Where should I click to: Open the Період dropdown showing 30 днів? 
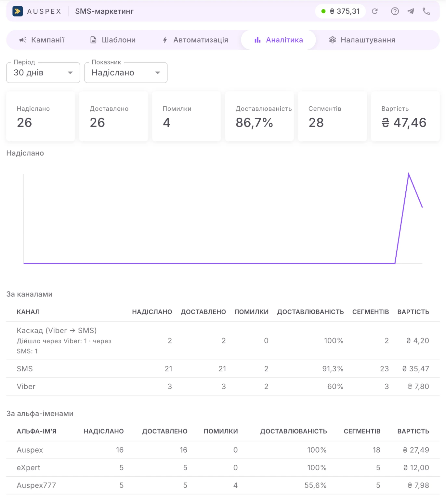point(43,73)
